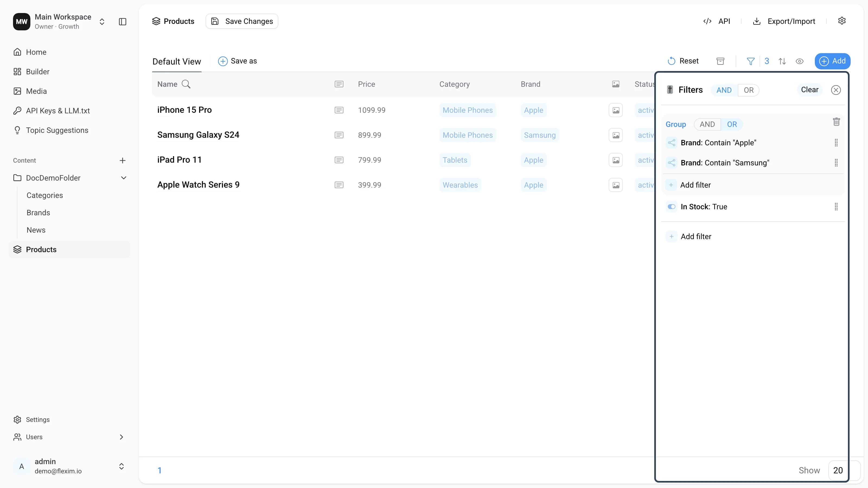Select the Default View tab
Screen dimensions: 868x488
(x=177, y=62)
